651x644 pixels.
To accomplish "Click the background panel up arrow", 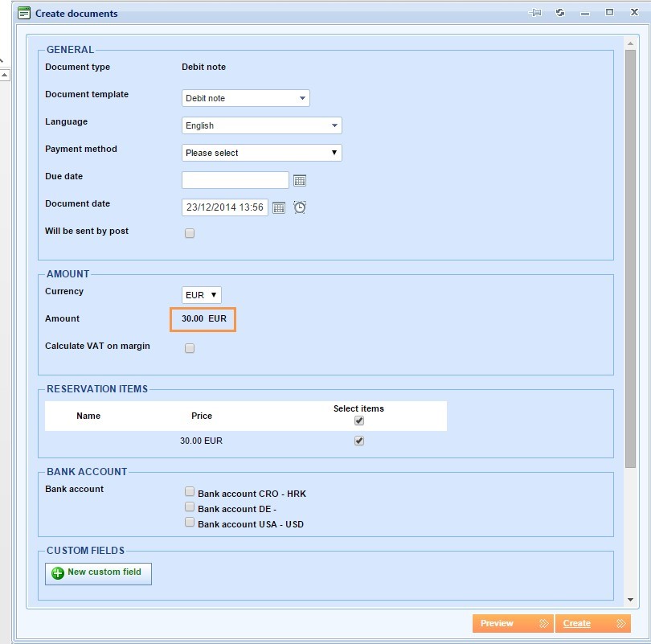I will 5,75.
